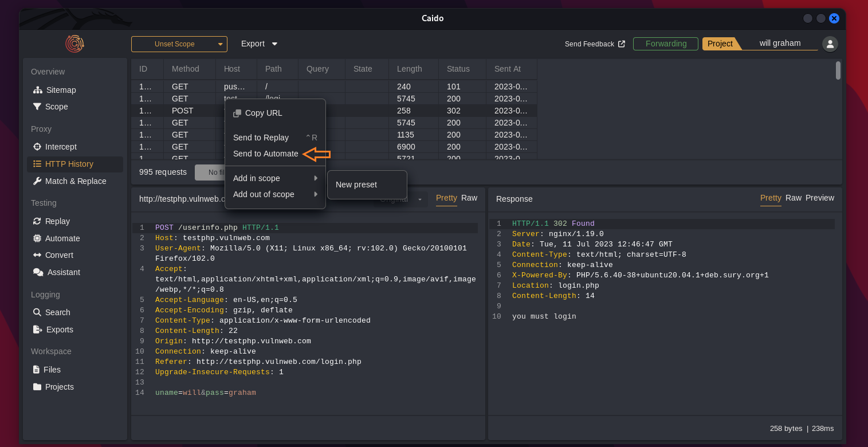Image resolution: width=868 pixels, height=447 pixels.
Task: Open the Export dropdown menu
Action: point(259,44)
